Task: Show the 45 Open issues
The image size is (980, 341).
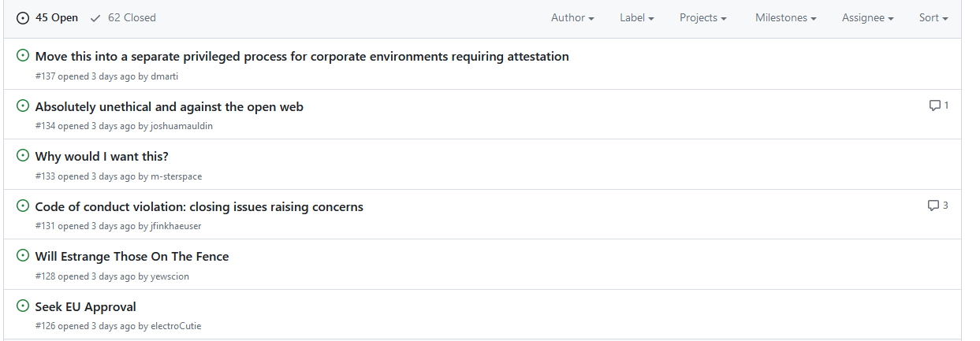Action: [x=47, y=17]
